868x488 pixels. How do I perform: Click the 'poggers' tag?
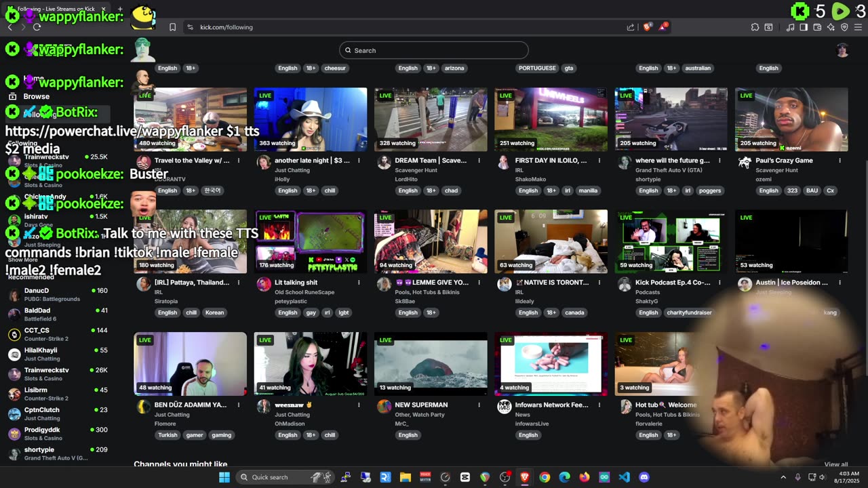710,190
